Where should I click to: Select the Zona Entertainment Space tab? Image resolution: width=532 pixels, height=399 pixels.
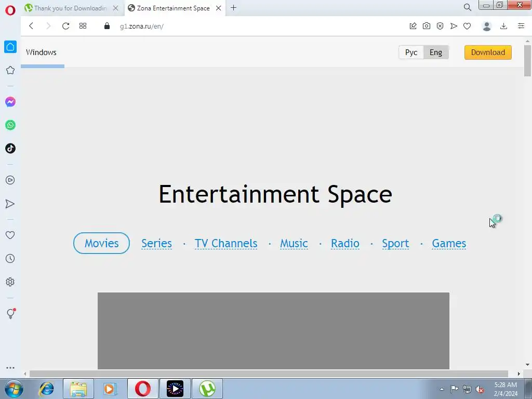(x=173, y=8)
